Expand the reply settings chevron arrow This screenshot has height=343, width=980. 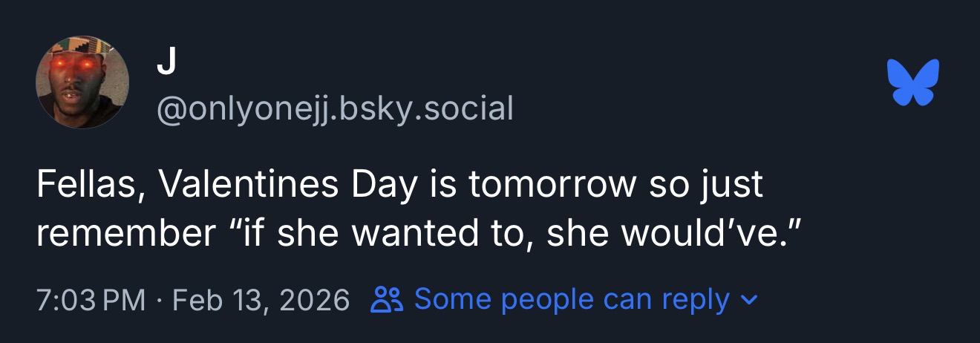click(751, 301)
